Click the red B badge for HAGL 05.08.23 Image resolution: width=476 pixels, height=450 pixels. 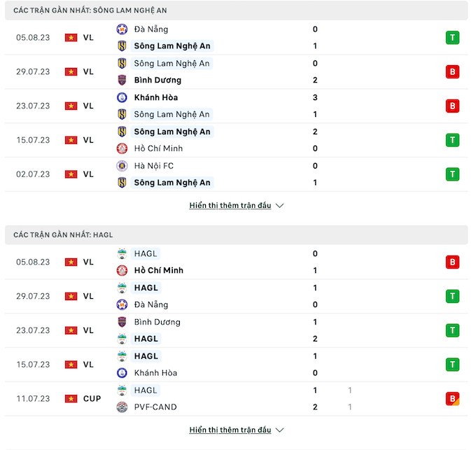(x=452, y=262)
